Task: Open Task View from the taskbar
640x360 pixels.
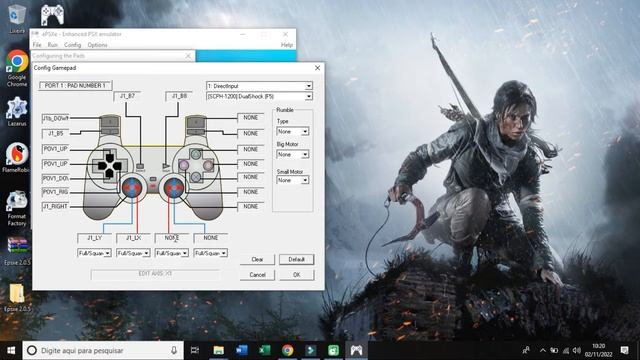Action: pos(195,350)
